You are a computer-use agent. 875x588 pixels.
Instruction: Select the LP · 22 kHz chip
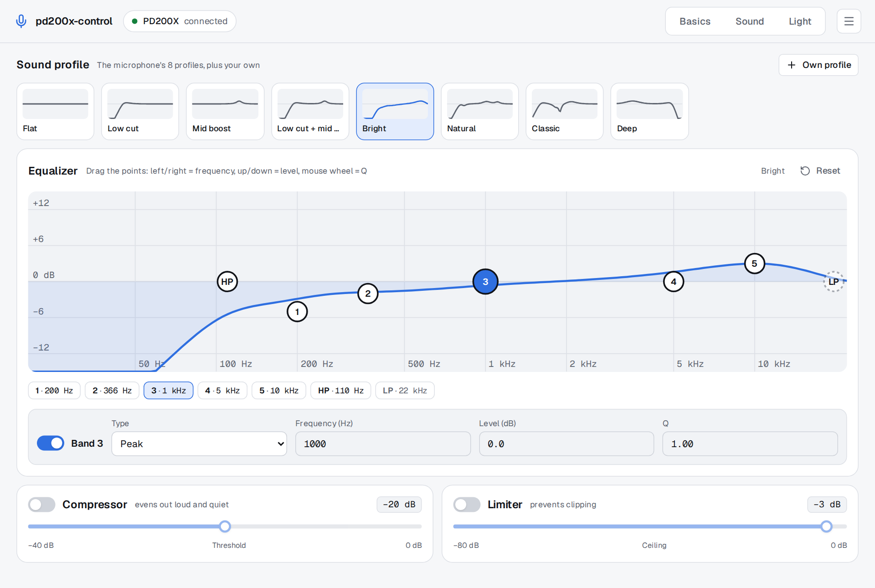tap(405, 391)
